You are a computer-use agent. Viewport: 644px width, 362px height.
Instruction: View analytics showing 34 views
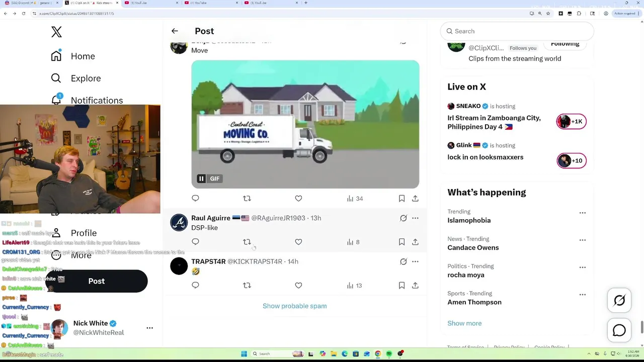355,199
